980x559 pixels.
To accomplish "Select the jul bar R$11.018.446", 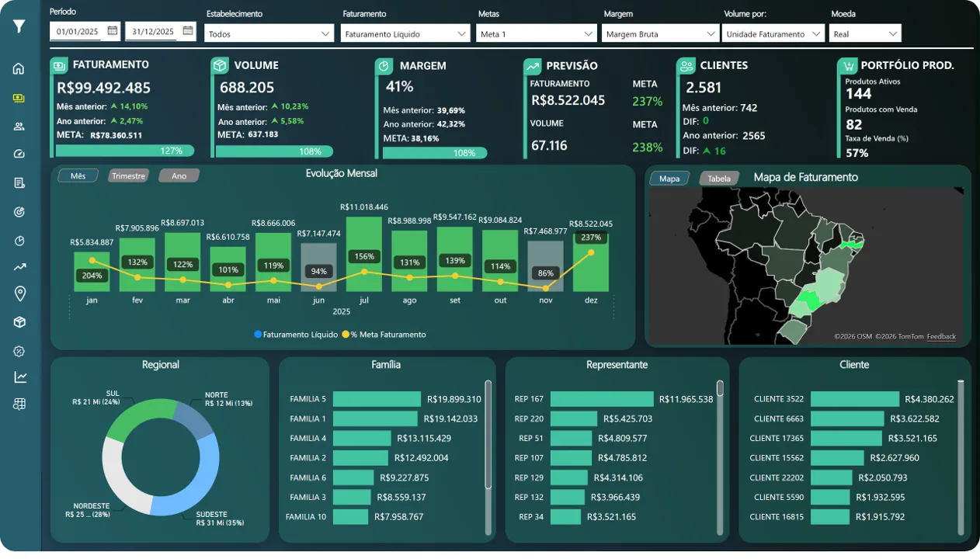I will point(364,254).
